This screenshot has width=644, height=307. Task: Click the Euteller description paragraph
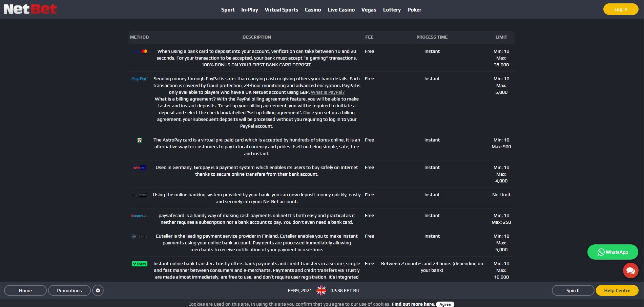pos(257,243)
